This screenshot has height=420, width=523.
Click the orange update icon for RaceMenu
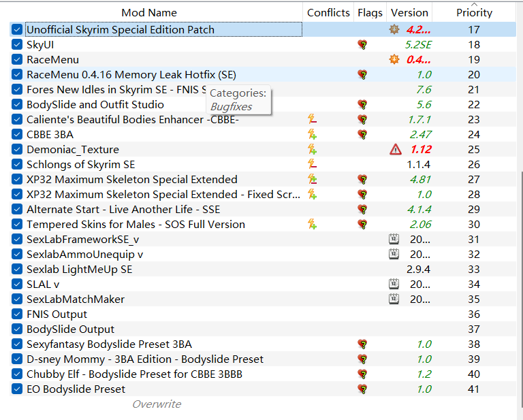pyautogui.click(x=394, y=59)
